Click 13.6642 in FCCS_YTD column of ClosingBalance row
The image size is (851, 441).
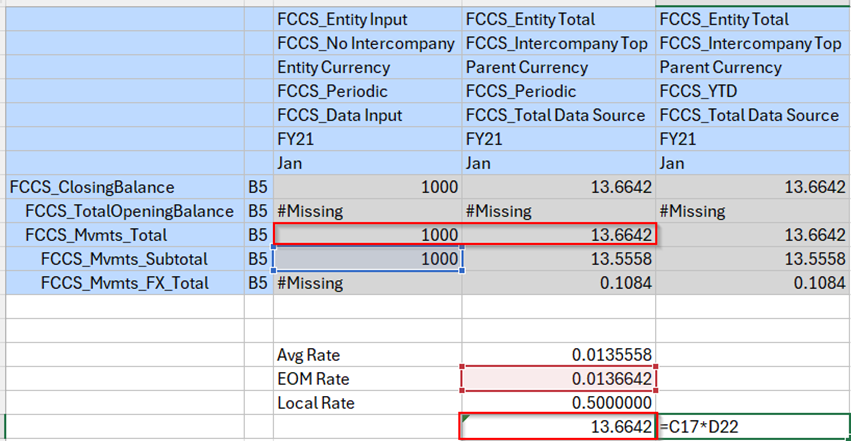click(x=753, y=187)
